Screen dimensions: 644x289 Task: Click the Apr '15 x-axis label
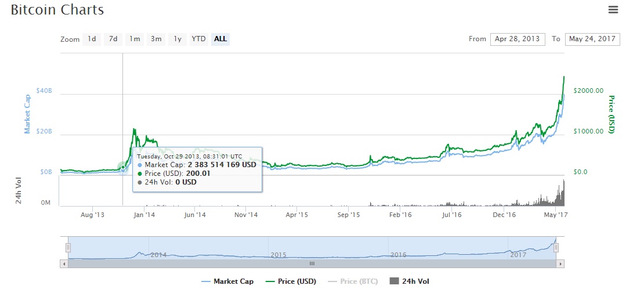point(297,215)
